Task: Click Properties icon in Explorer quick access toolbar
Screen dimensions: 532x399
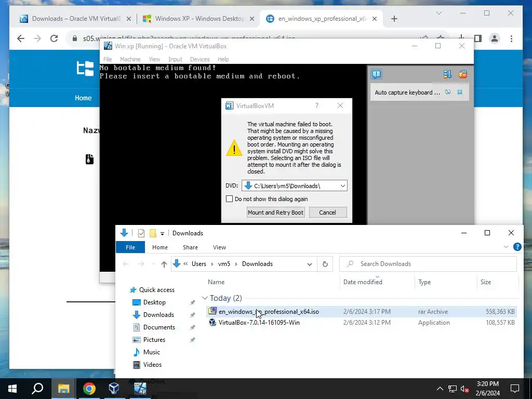Action: click(141, 233)
